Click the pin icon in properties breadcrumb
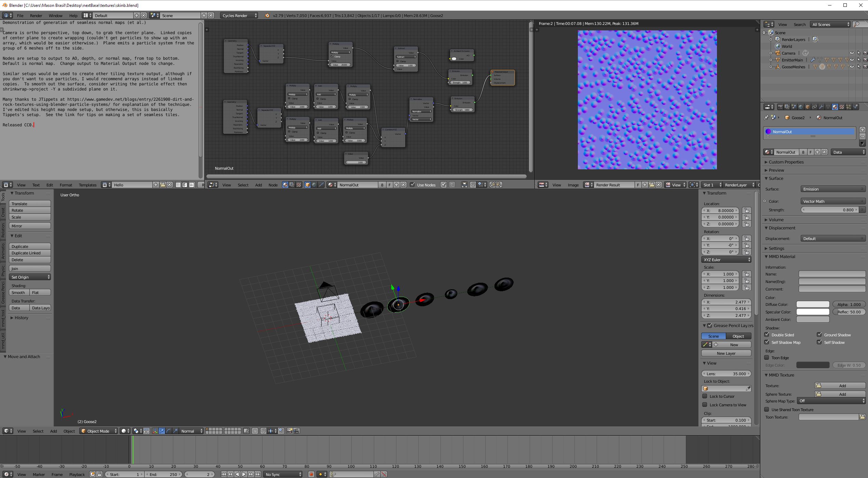 click(766, 117)
